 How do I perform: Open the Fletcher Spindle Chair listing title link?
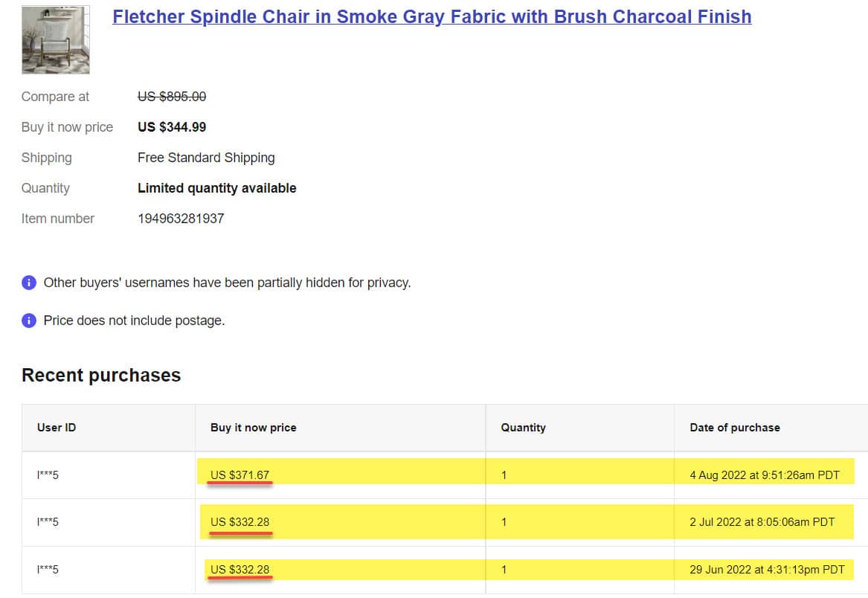point(431,17)
